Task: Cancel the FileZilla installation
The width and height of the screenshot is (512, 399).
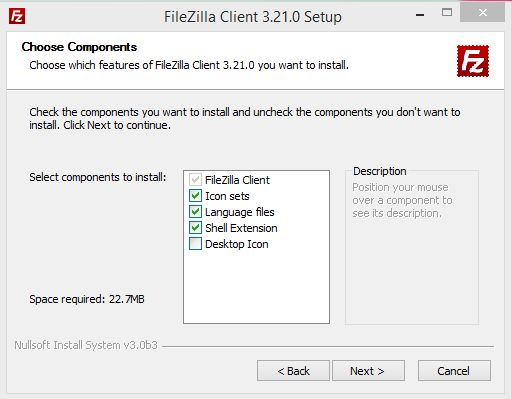Action: [454, 370]
